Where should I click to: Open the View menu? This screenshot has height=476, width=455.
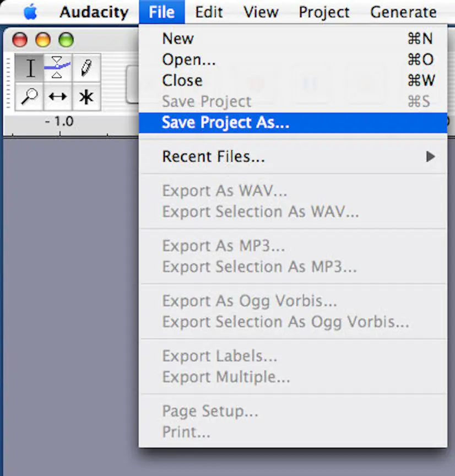260,12
